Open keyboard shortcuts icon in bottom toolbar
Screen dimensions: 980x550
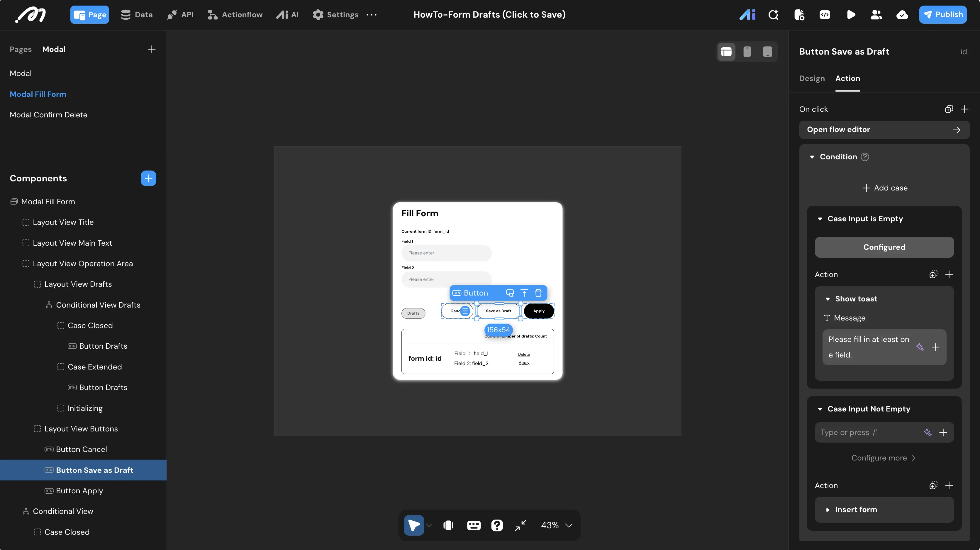click(474, 525)
